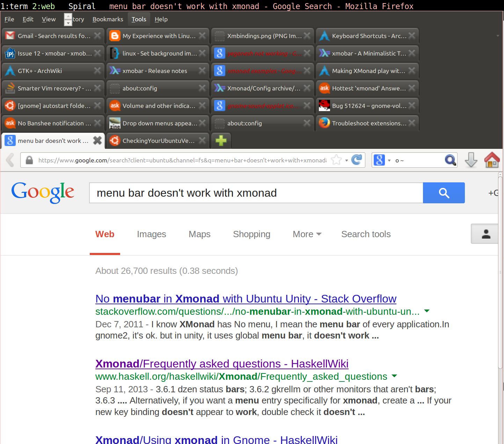Open the Tools menu

pos(139,19)
